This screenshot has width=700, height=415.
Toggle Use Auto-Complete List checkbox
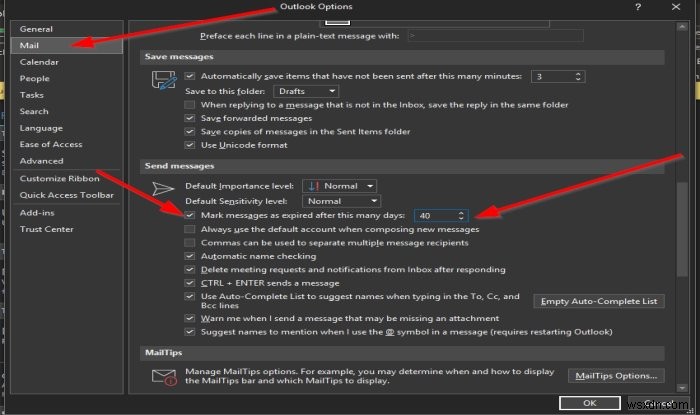click(190, 296)
